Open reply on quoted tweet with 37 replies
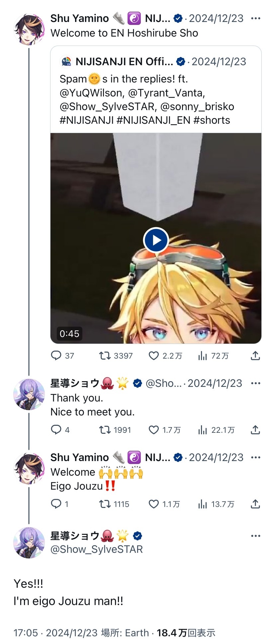Screen dimensions: 275x644 (x=62, y=356)
